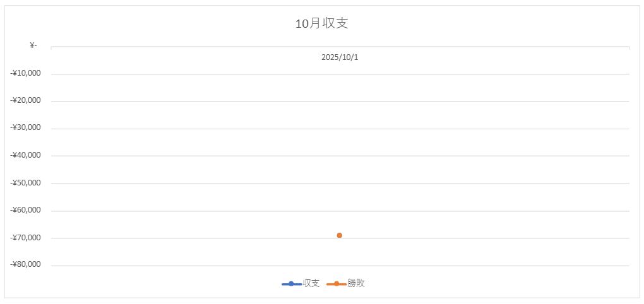Click the -¥30,000 axis label

(x=26, y=127)
